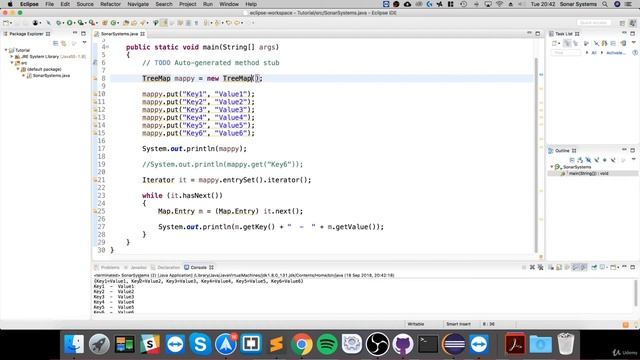Click Spotlight search in the menu bar

tap(605, 4)
